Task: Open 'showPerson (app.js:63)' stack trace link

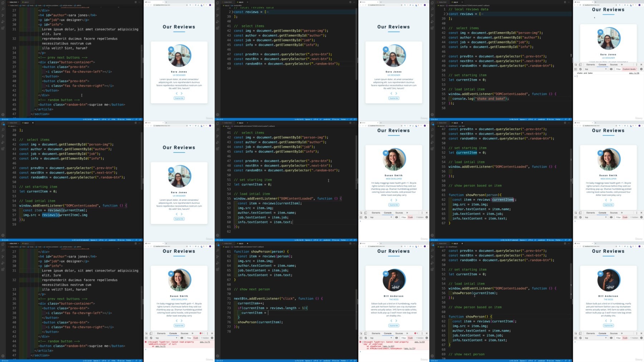Action: click(388, 346)
